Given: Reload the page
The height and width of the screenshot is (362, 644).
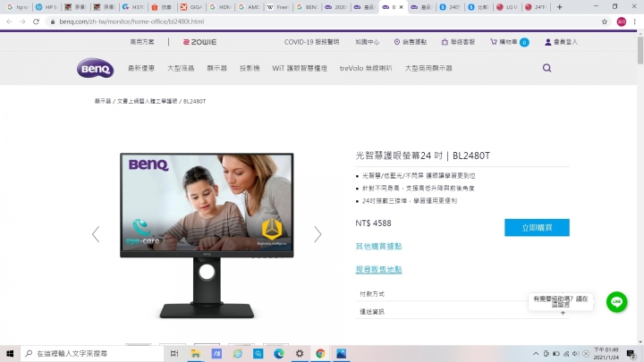Looking at the screenshot, I should click(36, 21).
